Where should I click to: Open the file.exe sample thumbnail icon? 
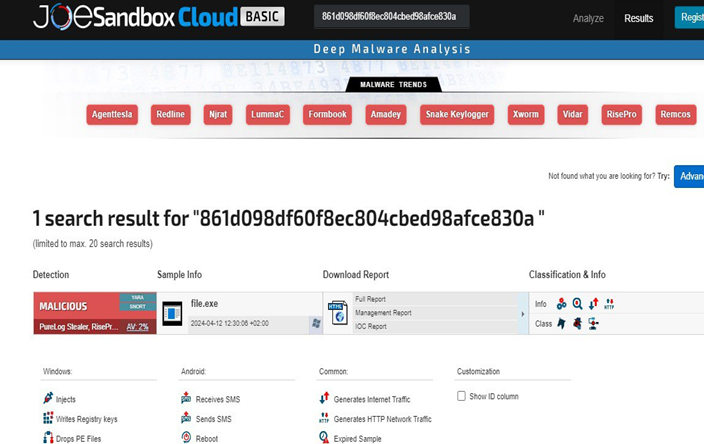tap(172, 313)
